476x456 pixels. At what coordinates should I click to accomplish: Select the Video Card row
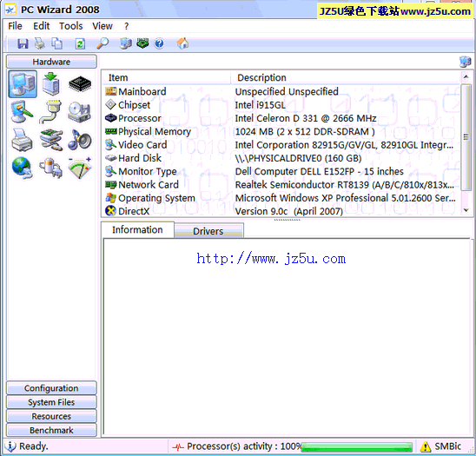(281, 145)
